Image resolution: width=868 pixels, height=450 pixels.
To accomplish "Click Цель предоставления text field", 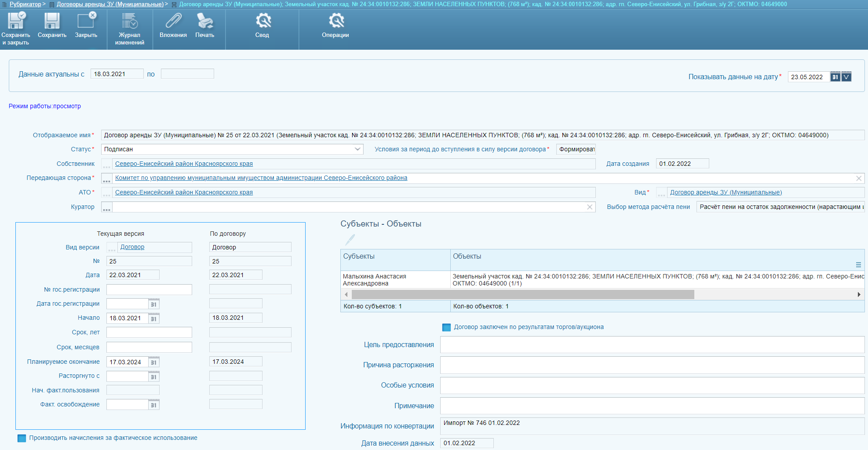I will pyautogui.click(x=653, y=345).
